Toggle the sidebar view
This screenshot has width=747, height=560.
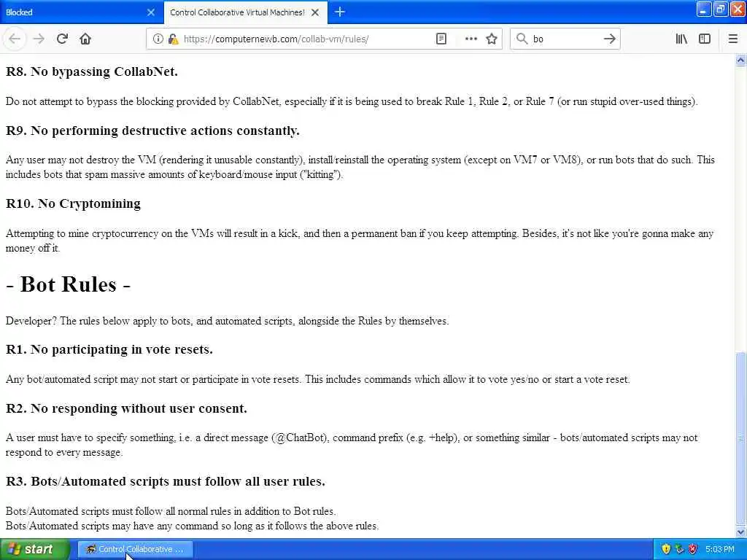pos(705,39)
